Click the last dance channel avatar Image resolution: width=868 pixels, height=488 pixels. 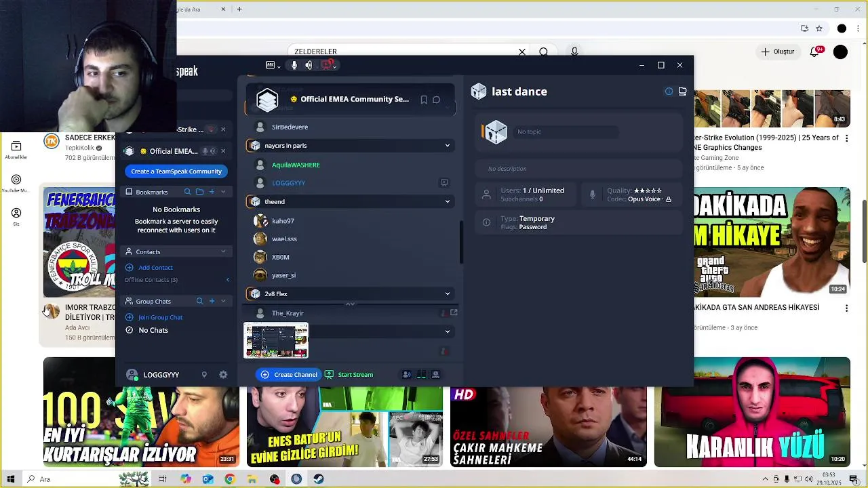(x=496, y=132)
